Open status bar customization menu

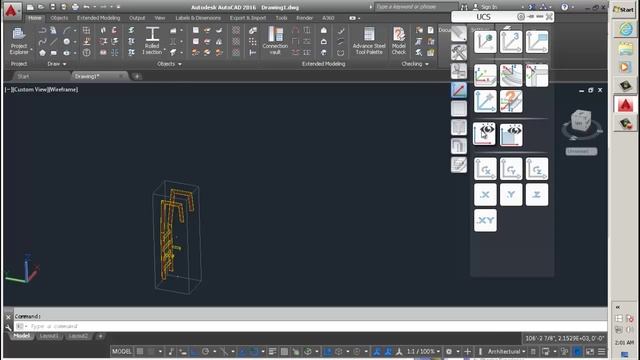(602, 351)
